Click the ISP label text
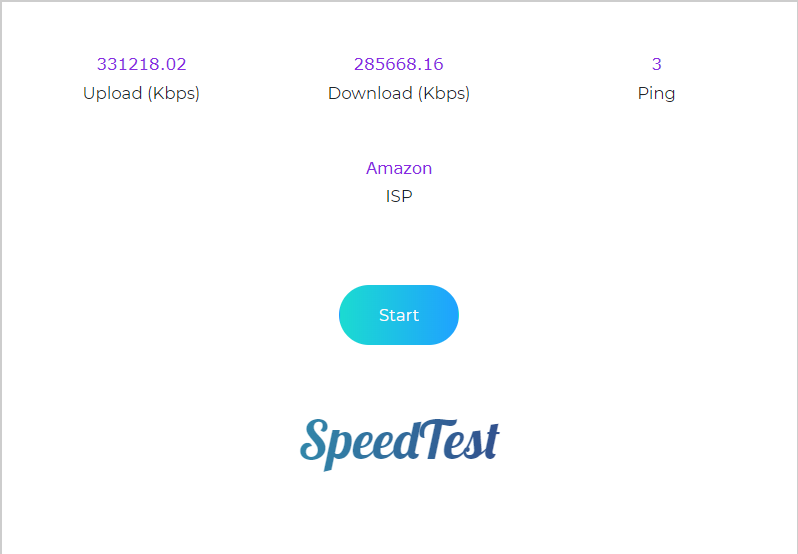The image size is (798, 554). pos(398,196)
